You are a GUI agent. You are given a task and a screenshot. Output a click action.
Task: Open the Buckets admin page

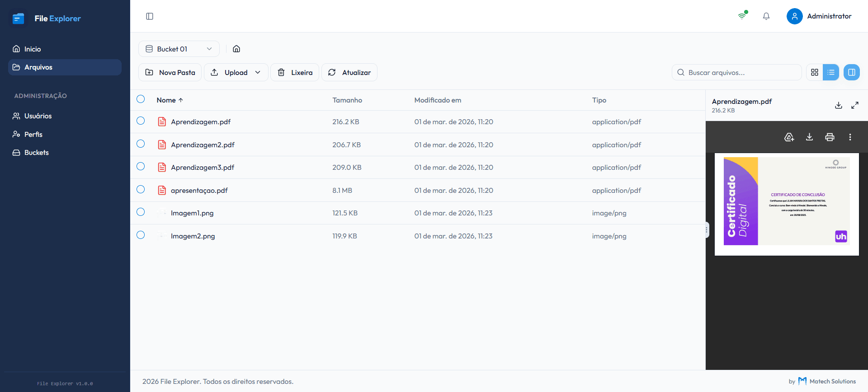(x=36, y=153)
